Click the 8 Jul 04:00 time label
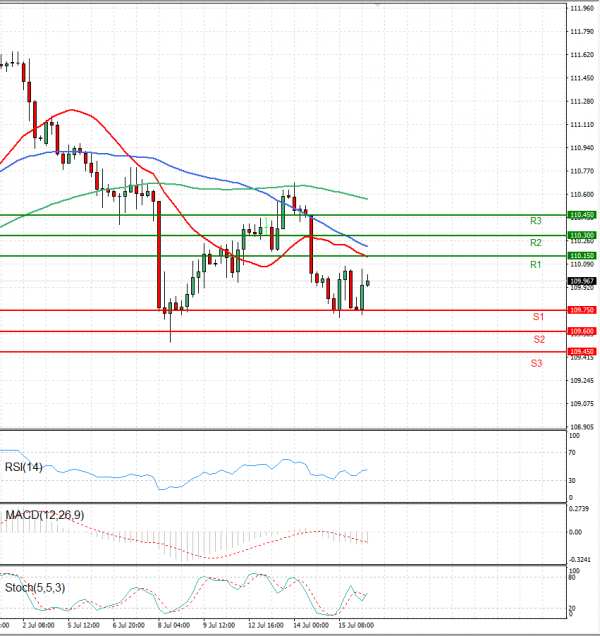The width and height of the screenshot is (600, 636). [x=174, y=625]
